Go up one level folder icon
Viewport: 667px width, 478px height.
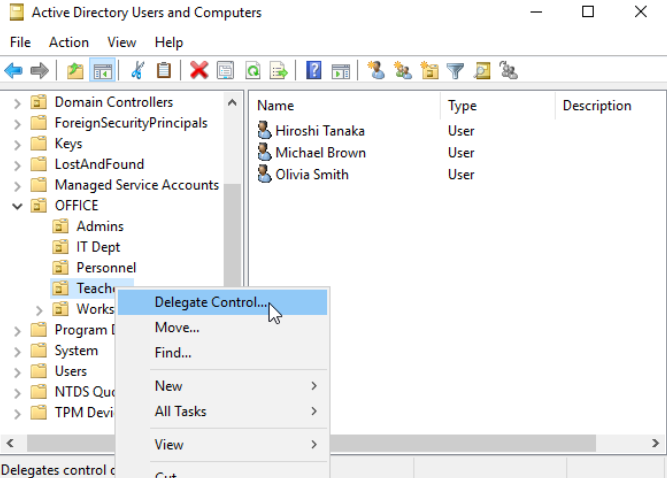75,71
